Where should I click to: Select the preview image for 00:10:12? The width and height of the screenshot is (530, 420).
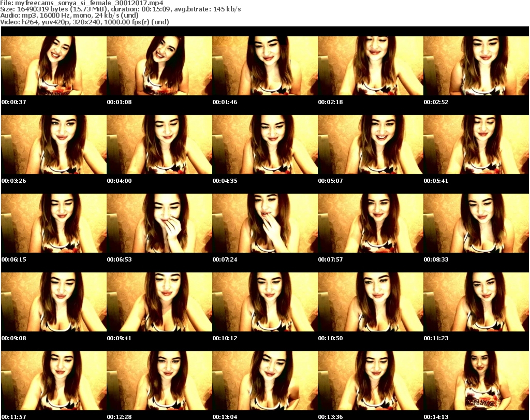pyautogui.click(x=265, y=302)
